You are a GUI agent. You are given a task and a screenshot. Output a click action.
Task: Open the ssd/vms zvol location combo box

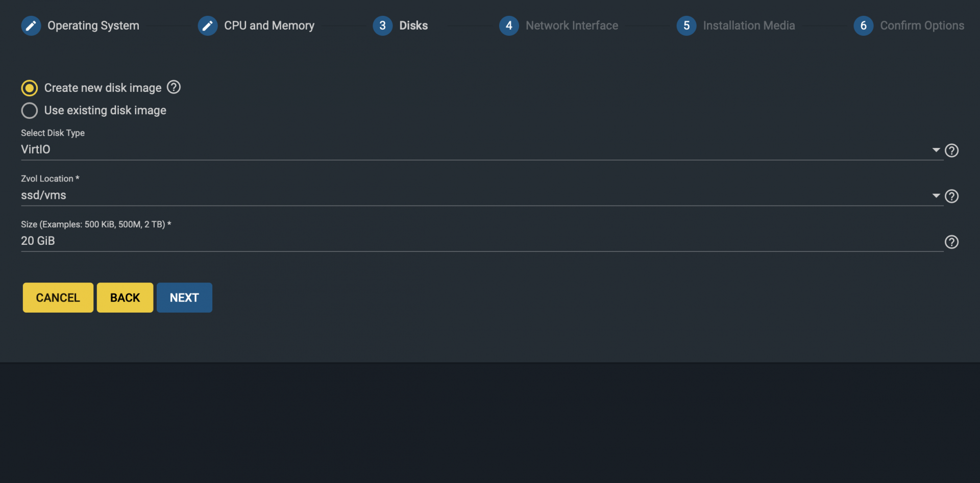click(482, 195)
